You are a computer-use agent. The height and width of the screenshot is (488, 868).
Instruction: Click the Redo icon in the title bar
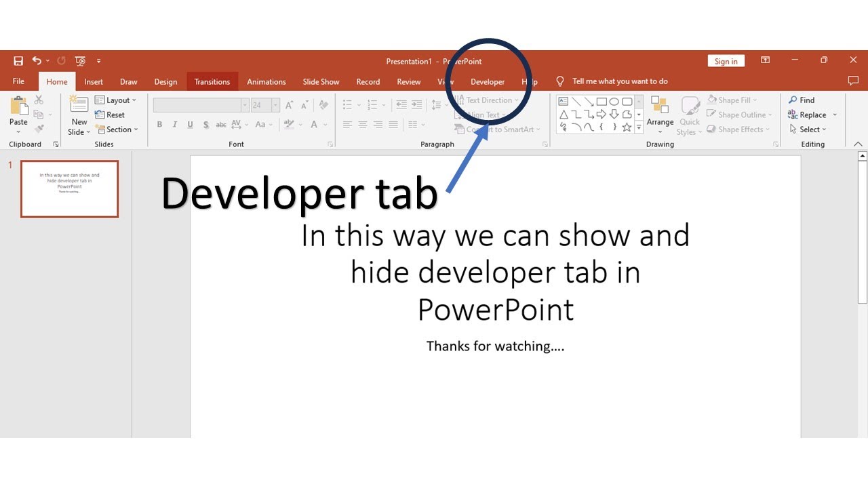click(x=61, y=61)
